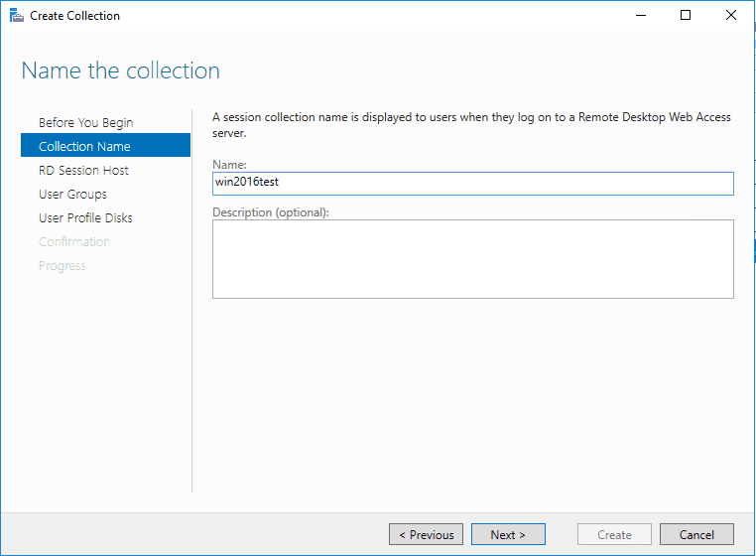Click the "Name:" field label
This screenshot has height=556, width=756.
pyautogui.click(x=229, y=164)
